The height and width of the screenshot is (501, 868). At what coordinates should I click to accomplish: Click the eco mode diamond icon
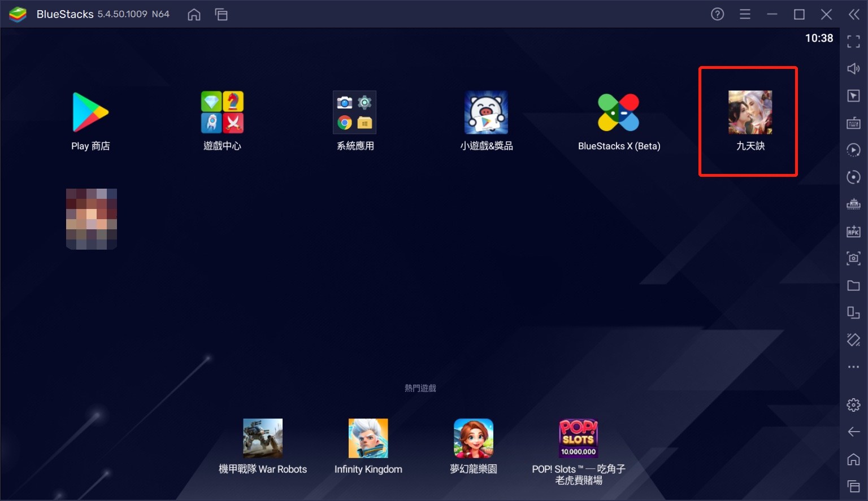click(853, 339)
